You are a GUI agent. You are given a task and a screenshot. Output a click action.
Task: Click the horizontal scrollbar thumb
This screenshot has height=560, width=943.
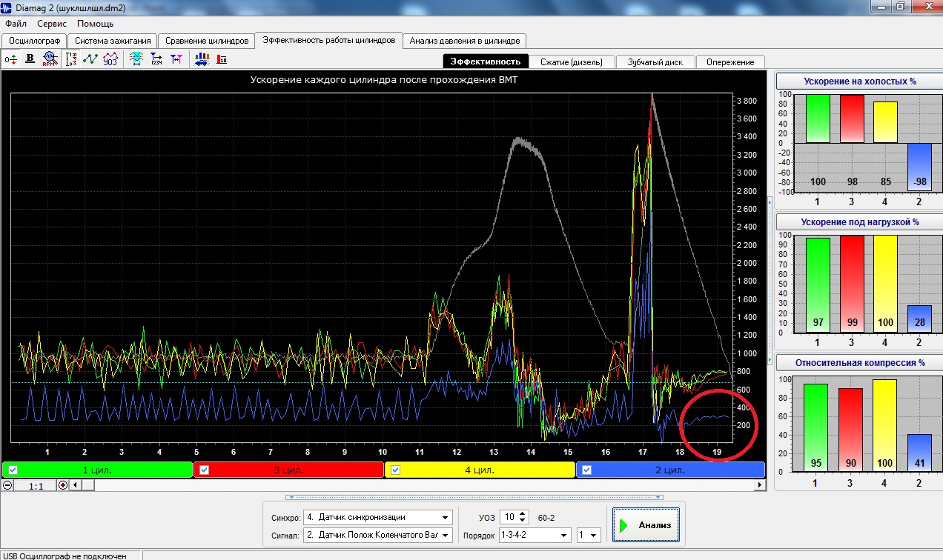87,485
